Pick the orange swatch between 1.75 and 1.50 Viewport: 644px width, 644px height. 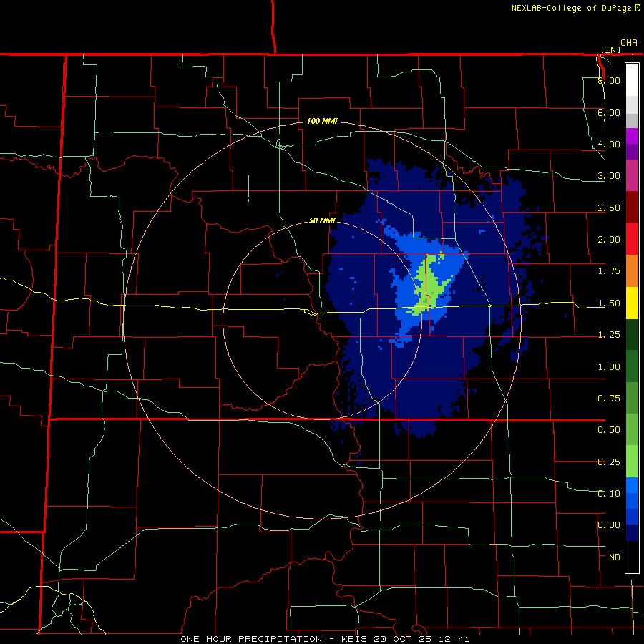632,271
